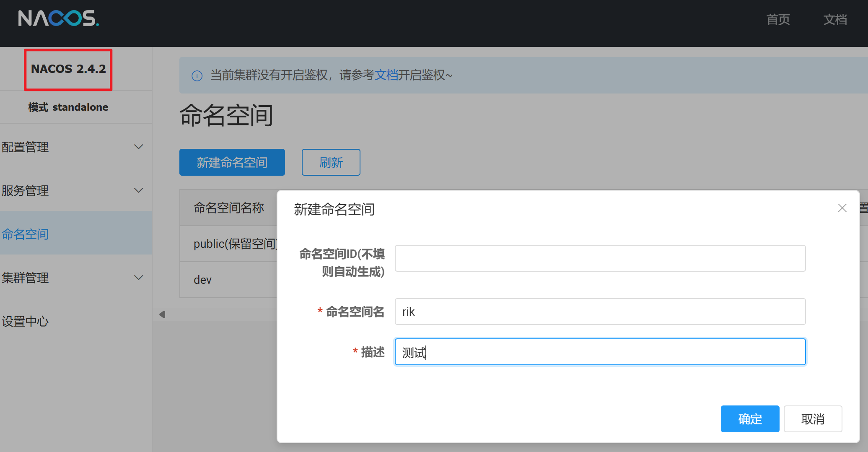The height and width of the screenshot is (452, 868).
Task: Go to 首页 in the top navigation
Action: pos(778,19)
